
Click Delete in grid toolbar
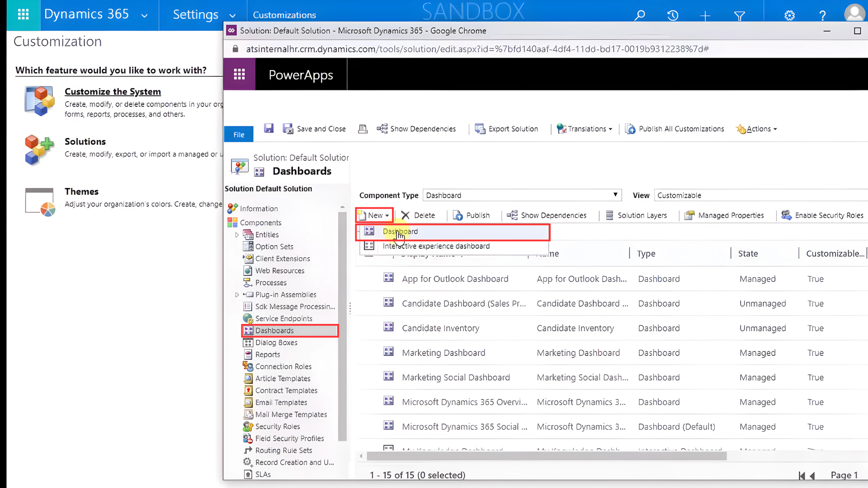pos(418,215)
